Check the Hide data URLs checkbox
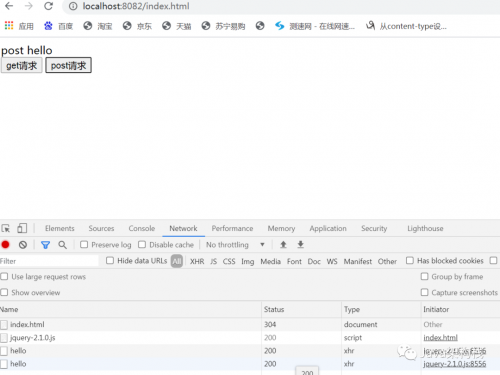This screenshot has width=500, height=375. click(x=110, y=261)
